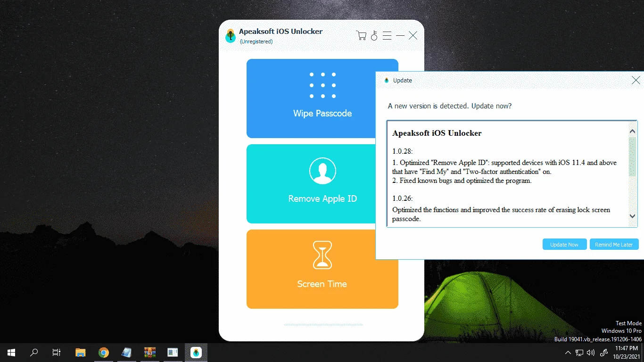Open Google Chrome from taskbar
Viewport: 644px width, 362px height.
pyautogui.click(x=104, y=353)
